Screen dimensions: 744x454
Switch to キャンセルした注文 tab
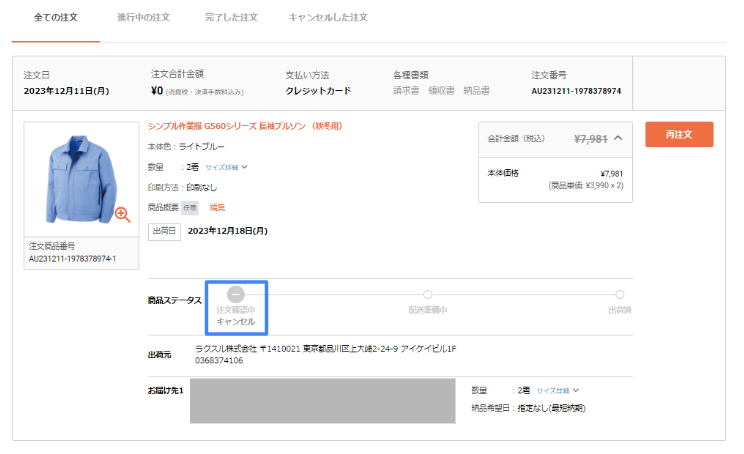328,18
